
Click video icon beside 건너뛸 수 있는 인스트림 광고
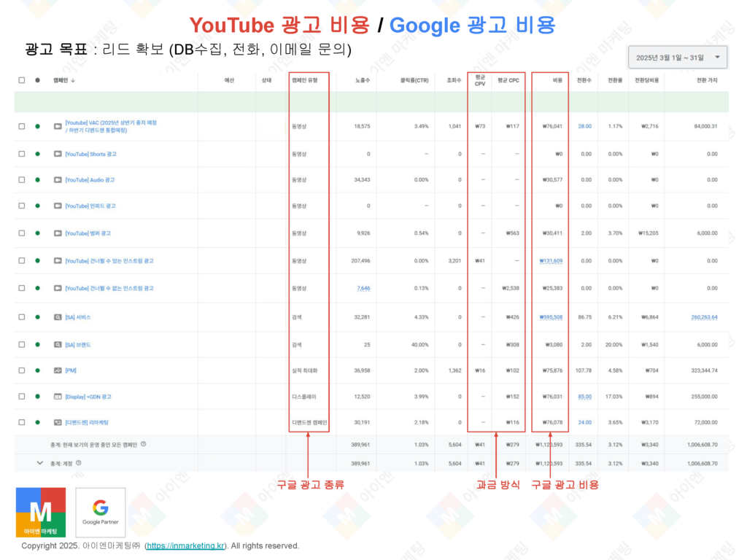(58, 261)
